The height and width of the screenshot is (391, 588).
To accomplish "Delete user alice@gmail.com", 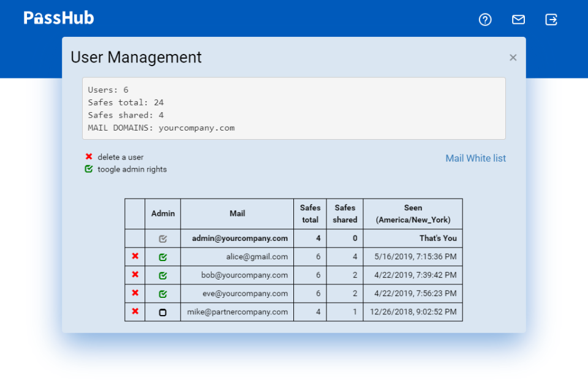I will pos(134,256).
